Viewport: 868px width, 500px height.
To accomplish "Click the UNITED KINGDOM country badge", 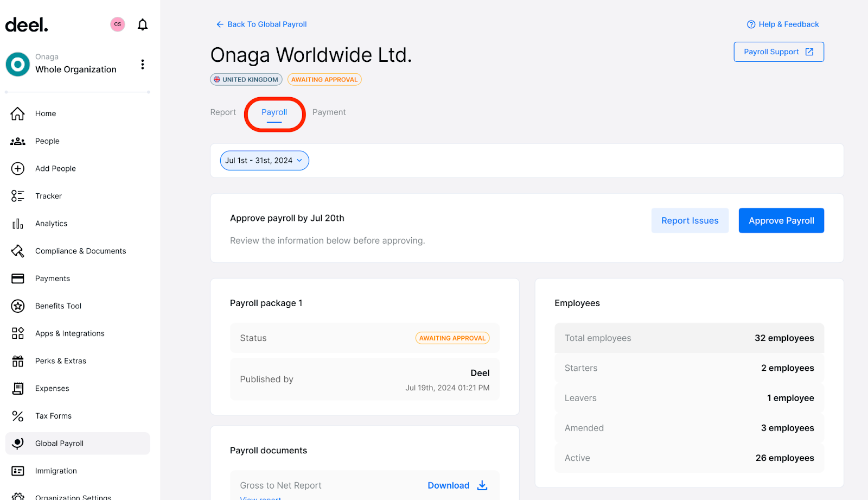I will tap(246, 79).
